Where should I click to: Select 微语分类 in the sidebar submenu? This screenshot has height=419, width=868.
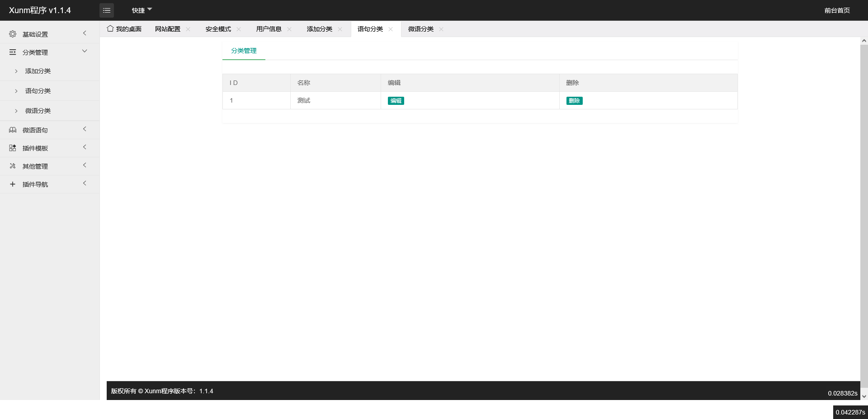[x=38, y=111]
